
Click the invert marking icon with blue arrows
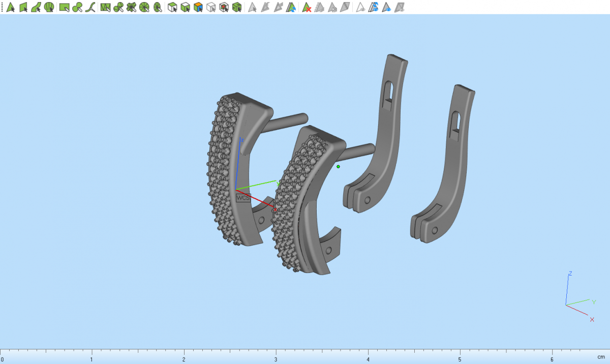[x=291, y=7]
